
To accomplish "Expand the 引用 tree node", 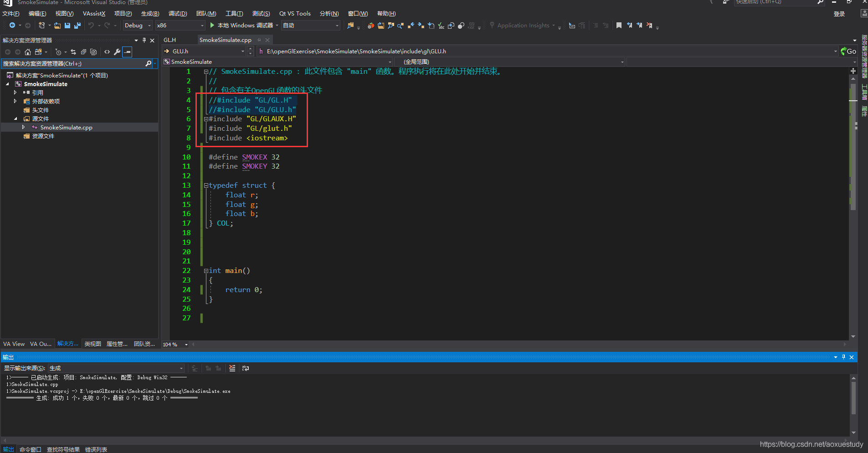I will (15, 93).
